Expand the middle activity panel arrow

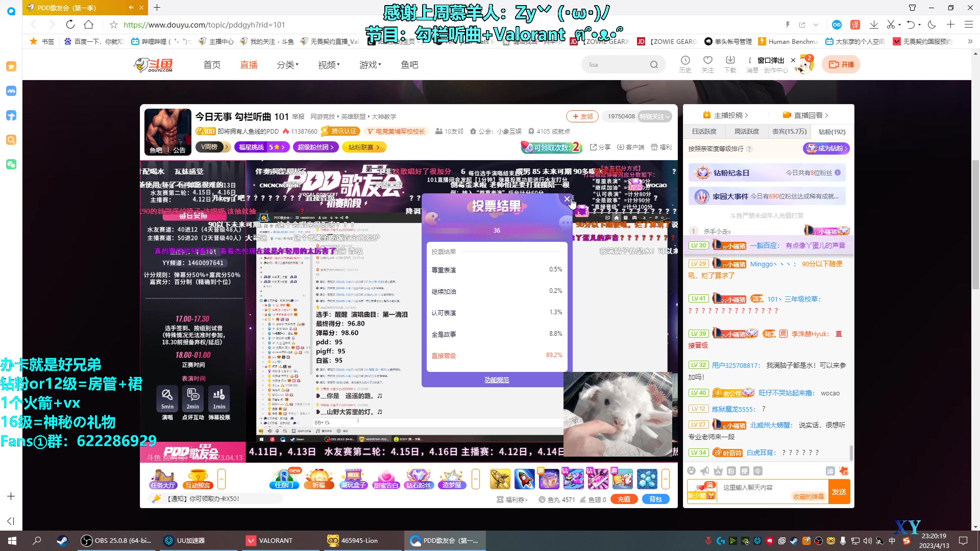476,479
